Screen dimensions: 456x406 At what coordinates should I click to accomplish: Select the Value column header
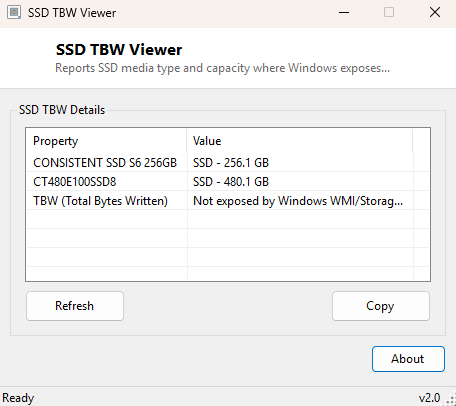click(x=300, y=141)
